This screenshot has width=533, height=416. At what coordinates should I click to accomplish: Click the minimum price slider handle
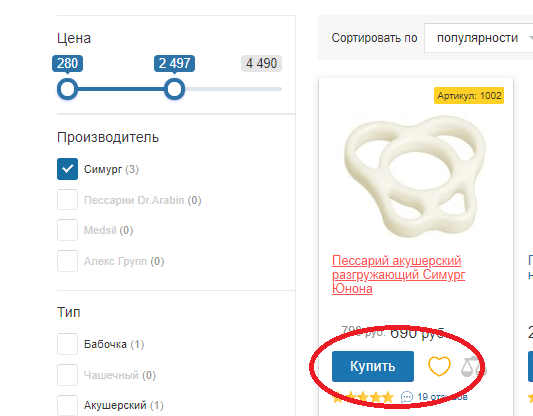[x=67, y=89]
